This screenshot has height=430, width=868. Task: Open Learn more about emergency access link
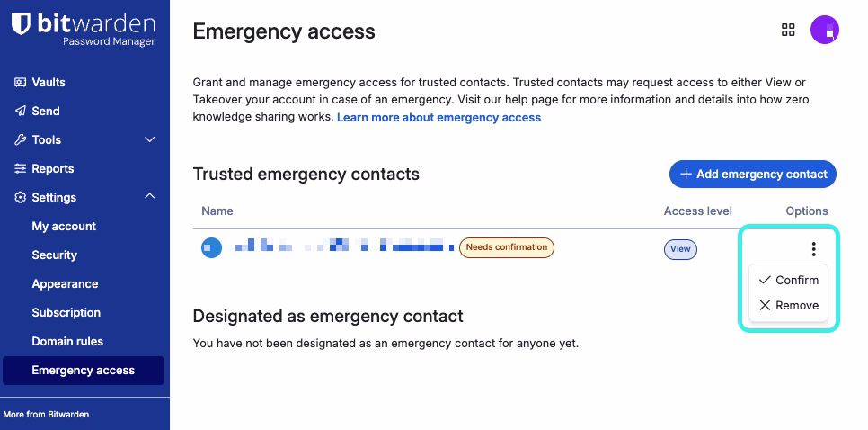[438, 117]
